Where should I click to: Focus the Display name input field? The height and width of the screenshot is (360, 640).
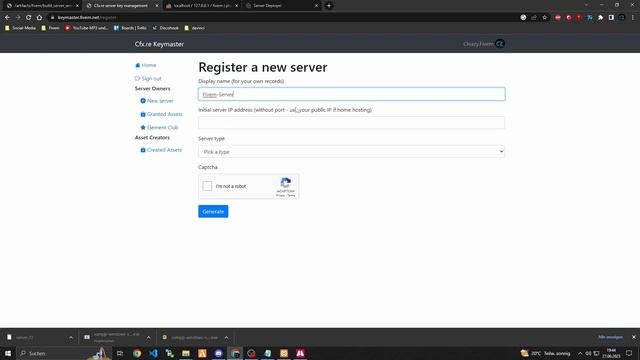pyautogui.click(x=351, y=94)
